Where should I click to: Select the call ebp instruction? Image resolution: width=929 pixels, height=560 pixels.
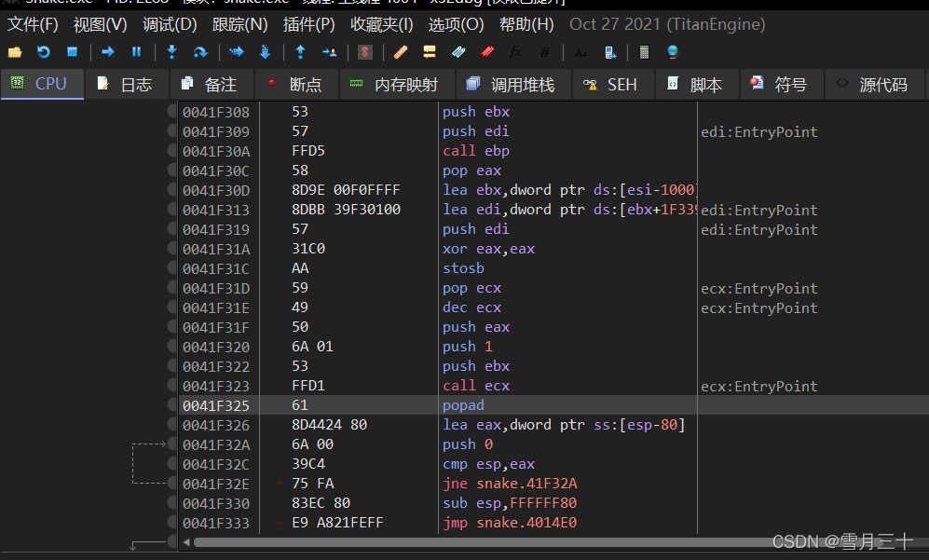tap(476, 151)
